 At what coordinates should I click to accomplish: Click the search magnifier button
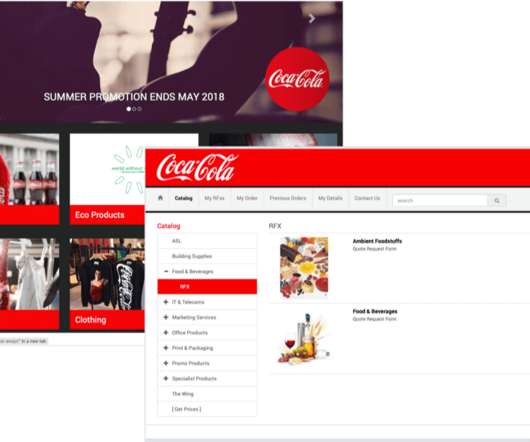click(x=497, y=200)
